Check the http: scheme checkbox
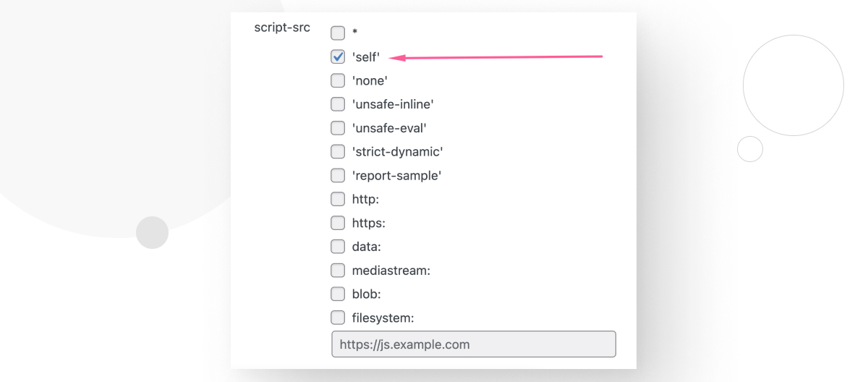This screenshot has height=382, width=868. pyautogui.click(x=338, y=199)
